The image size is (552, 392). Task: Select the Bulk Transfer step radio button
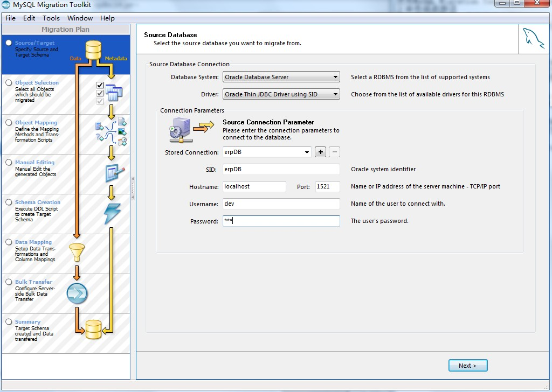[x=9, y=282]
